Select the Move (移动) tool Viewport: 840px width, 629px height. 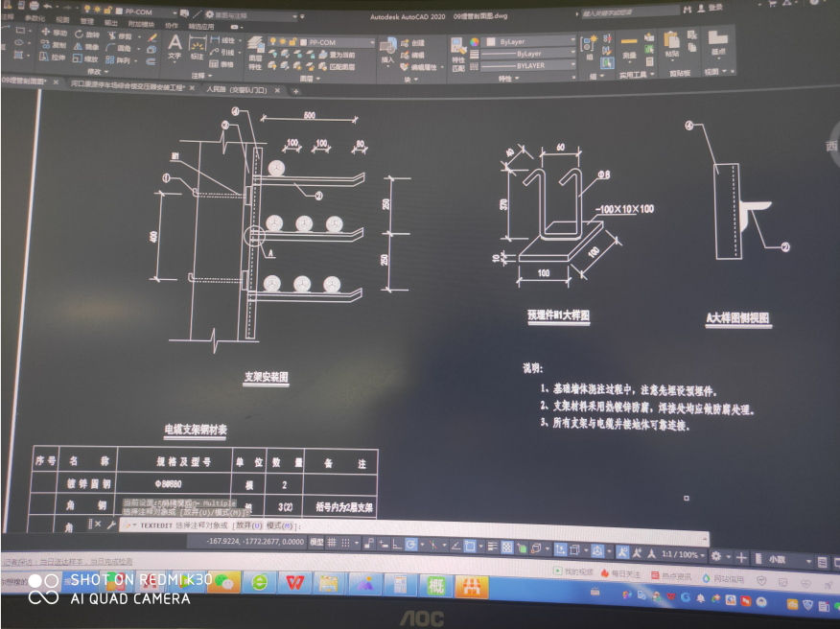click(53, 33)
